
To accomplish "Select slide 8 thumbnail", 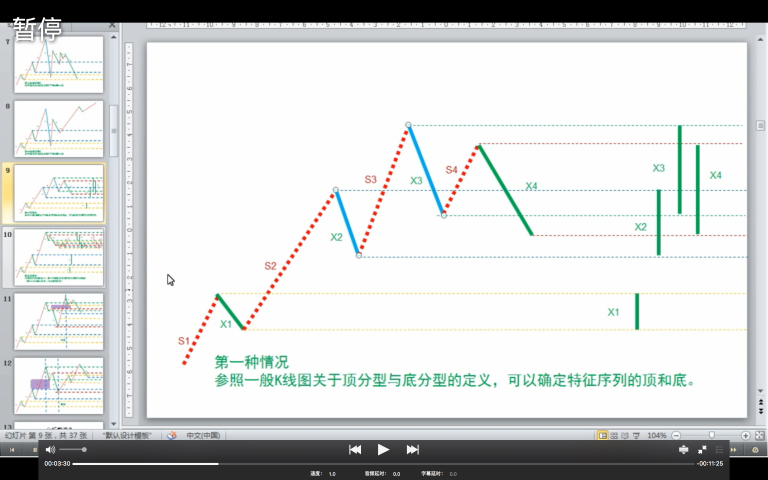I will point(58,128).
